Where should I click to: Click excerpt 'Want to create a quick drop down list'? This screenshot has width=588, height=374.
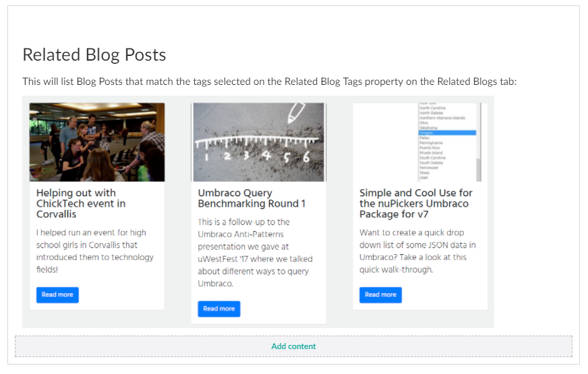[417, 251]
